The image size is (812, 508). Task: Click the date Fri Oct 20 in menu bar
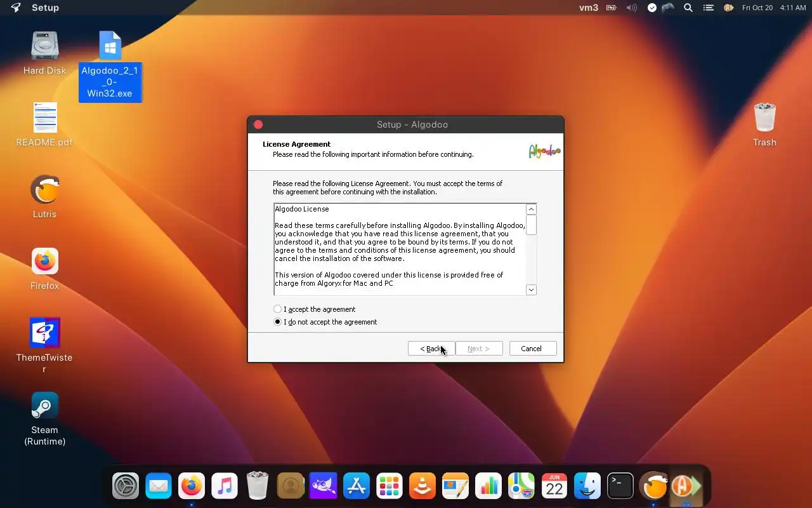pos(757,8)
